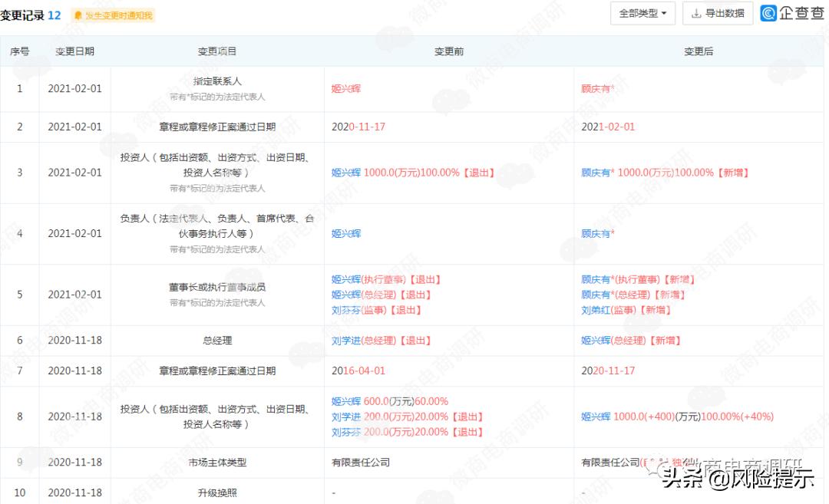The image size is (829, 504).
Task: Click the 姬兴辉 investor link in row 8
Action: [345, 400]
